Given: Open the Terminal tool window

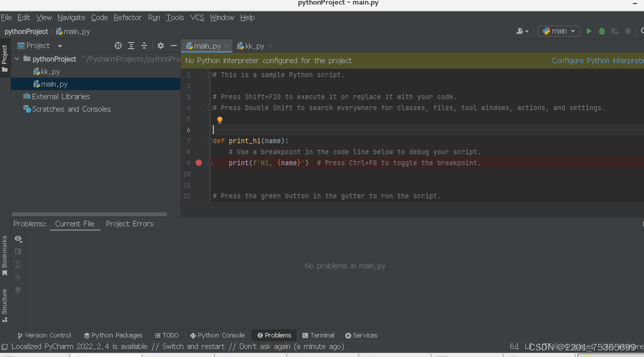Looking at the screenshot, I should [x=318, y=335].
